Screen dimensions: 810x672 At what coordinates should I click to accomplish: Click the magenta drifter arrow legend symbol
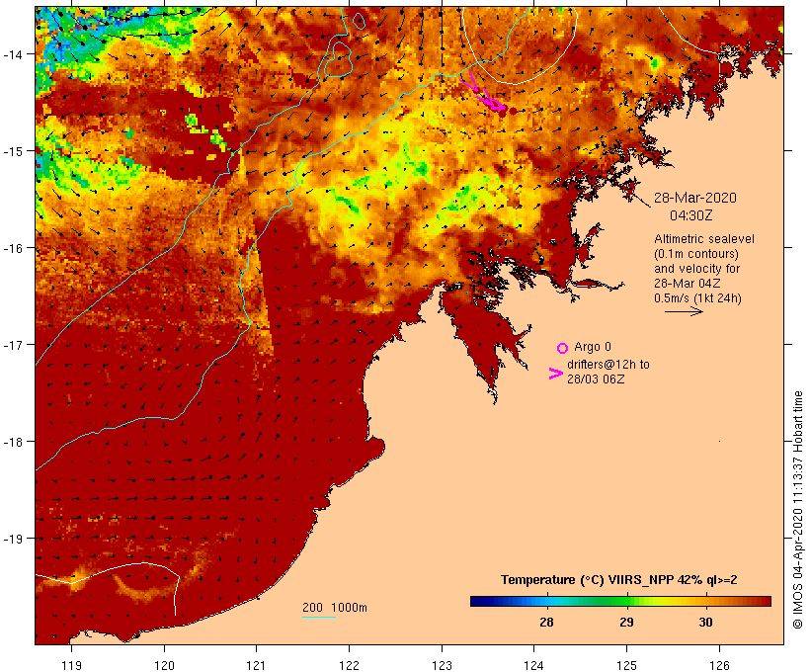[x=556, y=374]
